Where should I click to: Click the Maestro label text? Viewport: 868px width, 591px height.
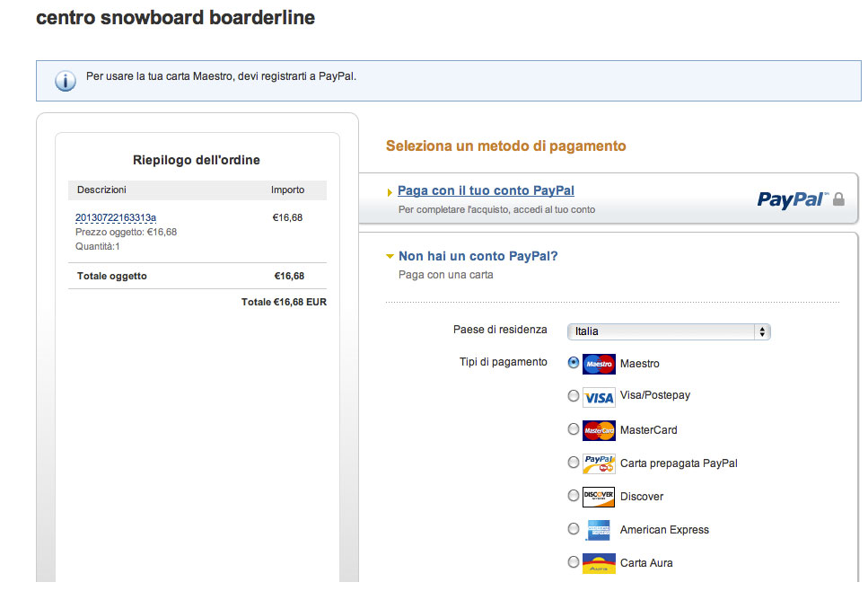pos(639,364)
